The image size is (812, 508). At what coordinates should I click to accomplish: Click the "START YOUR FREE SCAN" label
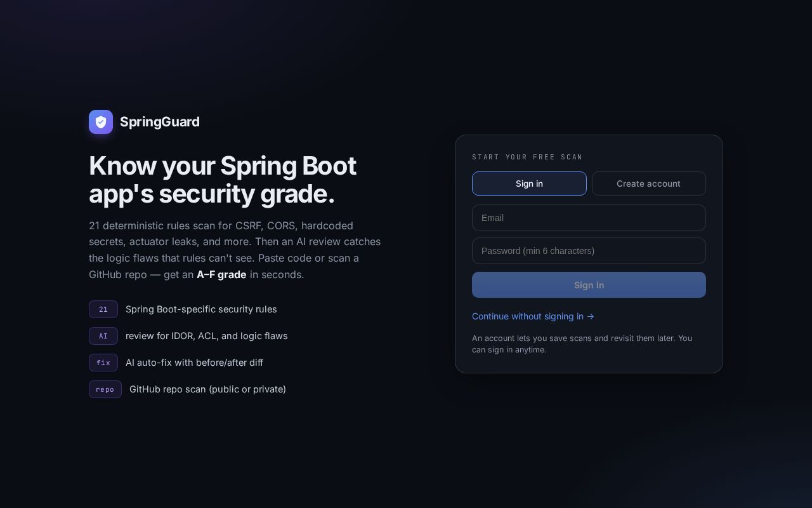pos(527,157)
